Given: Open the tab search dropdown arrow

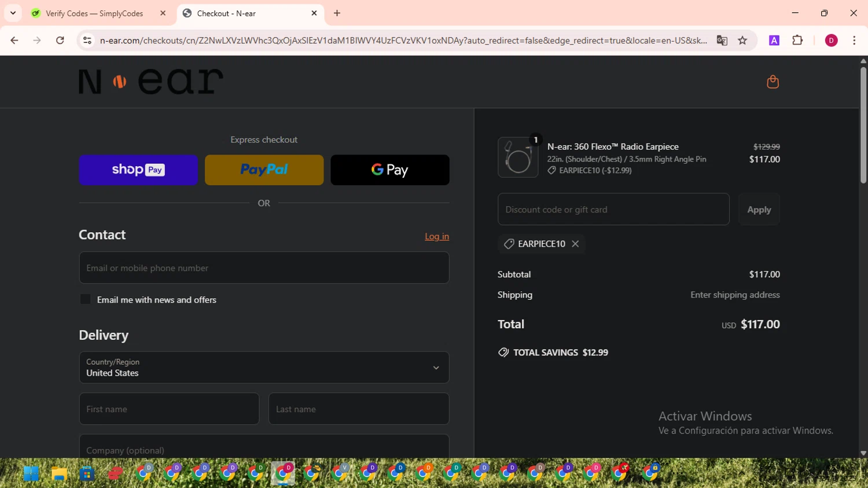Looking at the screenshot, I should 13,13.
